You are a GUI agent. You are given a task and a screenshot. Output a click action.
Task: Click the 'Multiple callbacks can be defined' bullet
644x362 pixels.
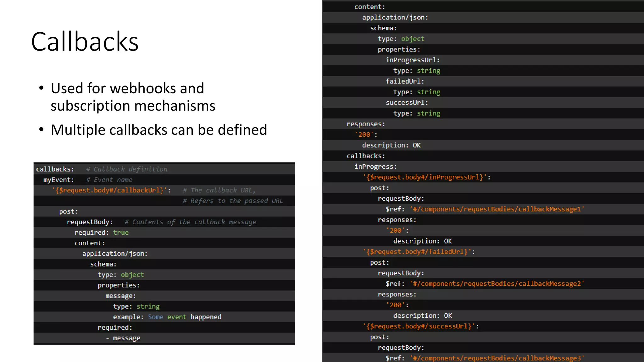pos(159,130)
